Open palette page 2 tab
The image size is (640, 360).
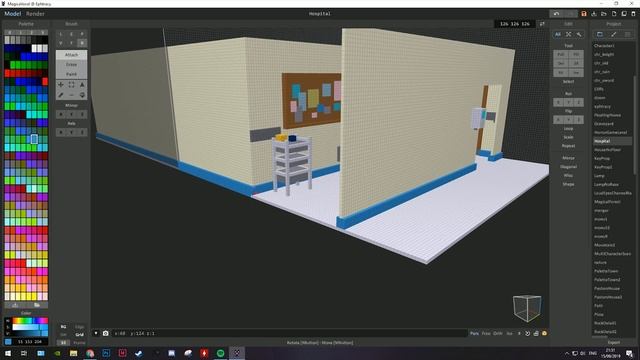31,32
